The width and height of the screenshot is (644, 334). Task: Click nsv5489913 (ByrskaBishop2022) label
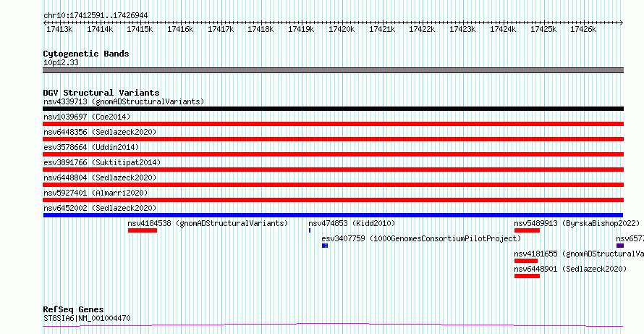pyautogui.click(x=577, y=223)
